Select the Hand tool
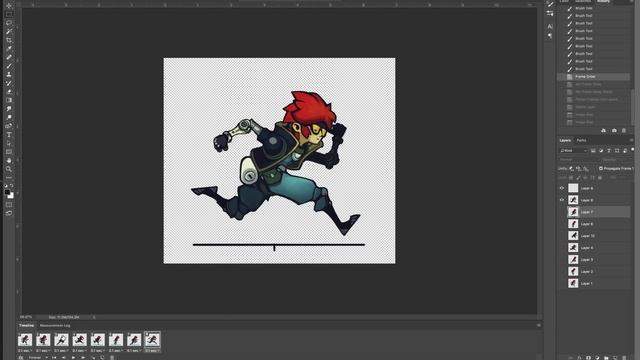 pos(9,160)
